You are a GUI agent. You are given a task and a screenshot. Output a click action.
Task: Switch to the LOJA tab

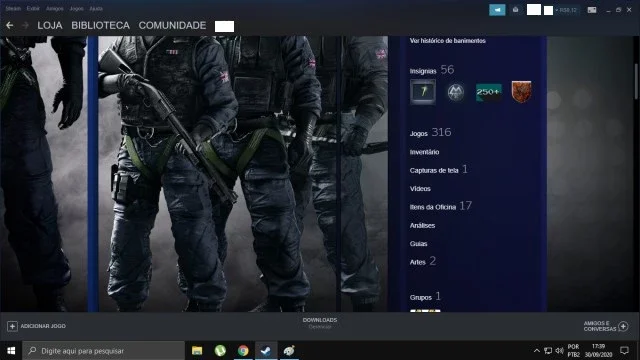click(x=50, y=25)
